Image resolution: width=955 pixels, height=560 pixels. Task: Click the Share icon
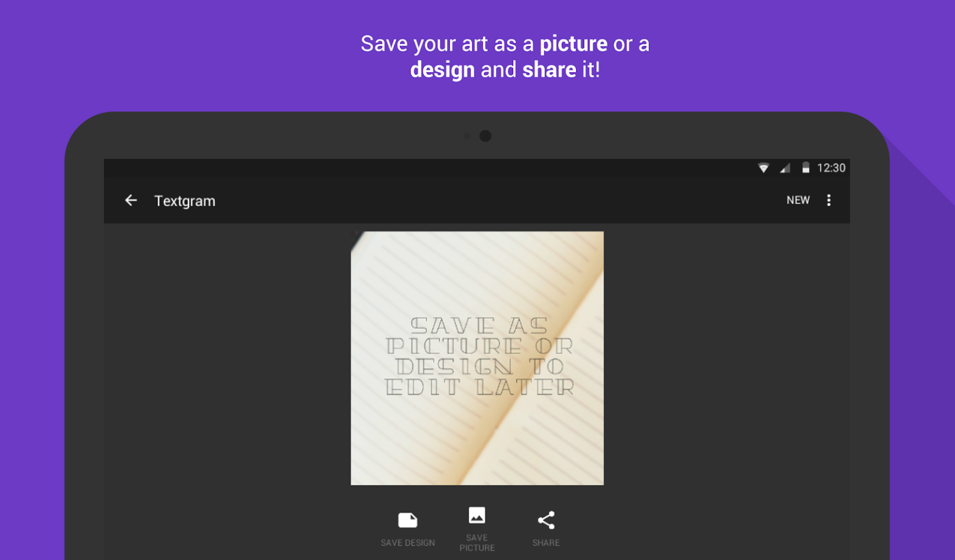click(546, 520)
